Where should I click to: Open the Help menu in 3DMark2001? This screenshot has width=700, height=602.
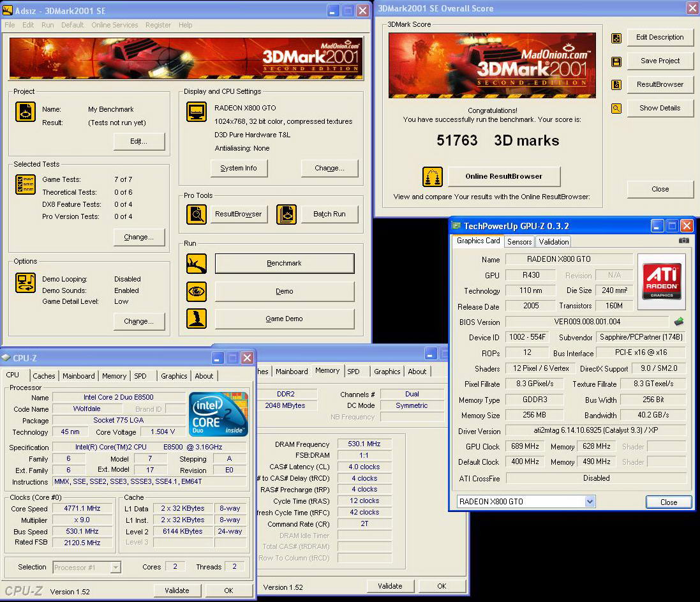(185, 25)
